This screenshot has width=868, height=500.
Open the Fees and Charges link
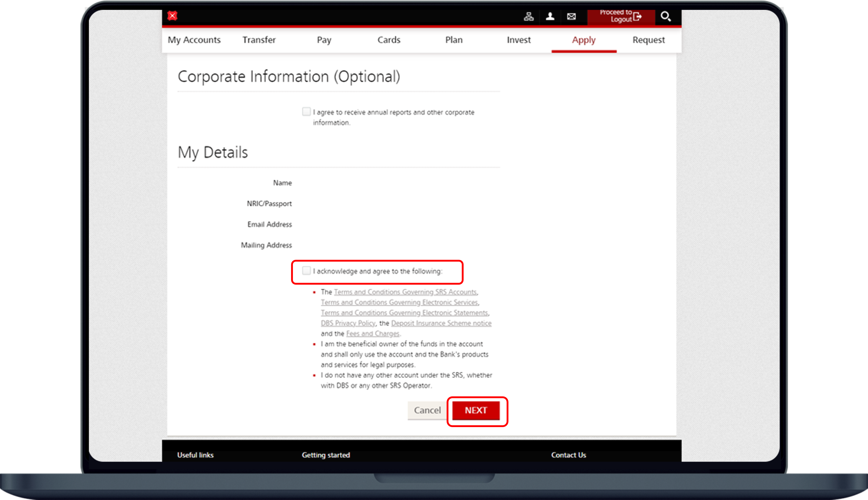tap(372, 334)
